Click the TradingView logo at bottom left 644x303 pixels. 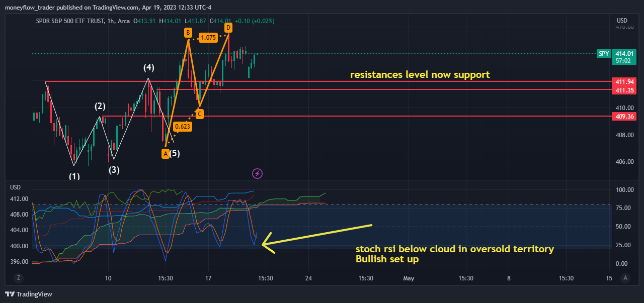[x=29, y=294]
